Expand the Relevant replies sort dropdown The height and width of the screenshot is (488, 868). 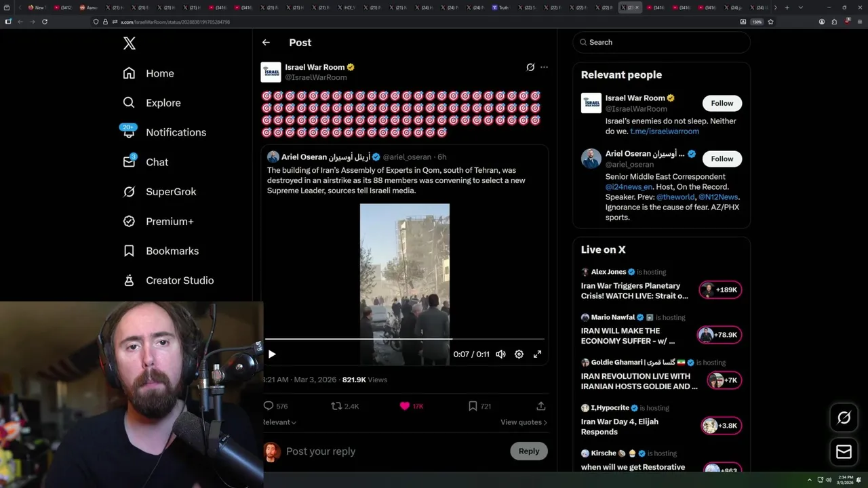[279, 422]
